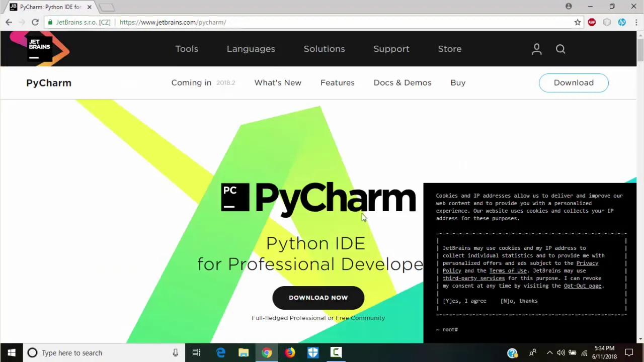
Task: Open the Solutions menu
Action: point(324,49)
